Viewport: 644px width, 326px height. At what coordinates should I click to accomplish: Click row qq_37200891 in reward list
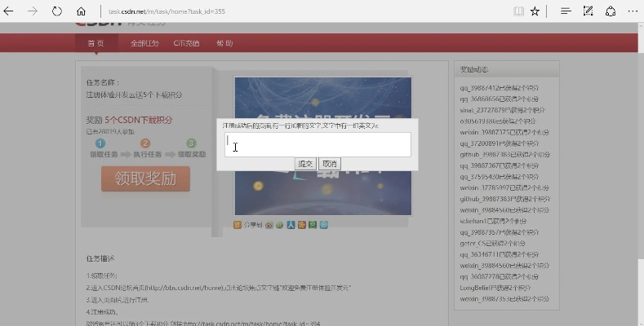click(x=499, y=143)
